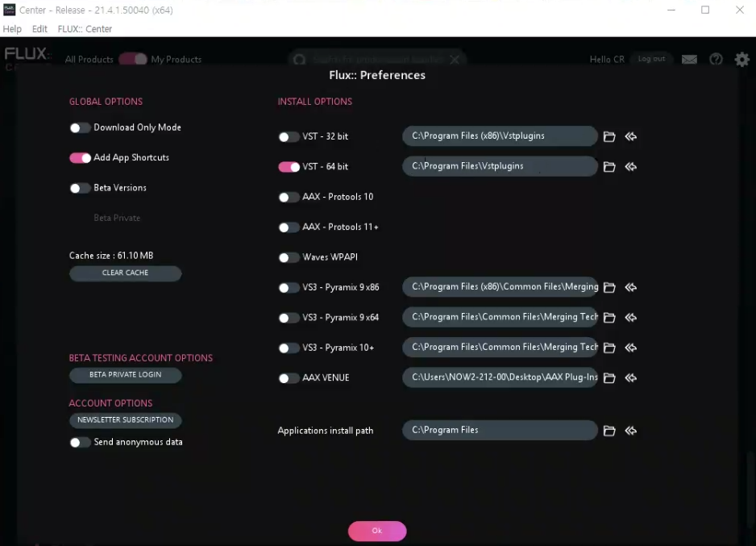Maximize the Center window
Image resolution: width=756 pixels, height=546 pixels.
coord(705,10)
